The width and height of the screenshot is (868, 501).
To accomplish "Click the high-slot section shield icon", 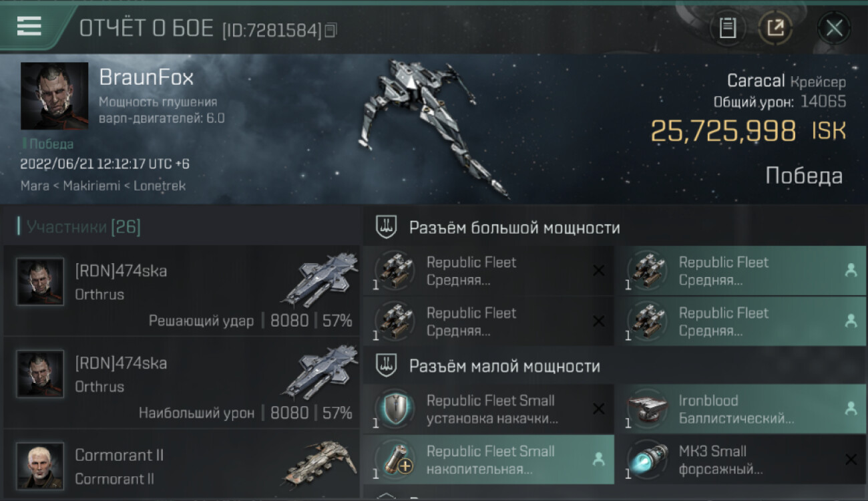I will [x=386, y=227].
